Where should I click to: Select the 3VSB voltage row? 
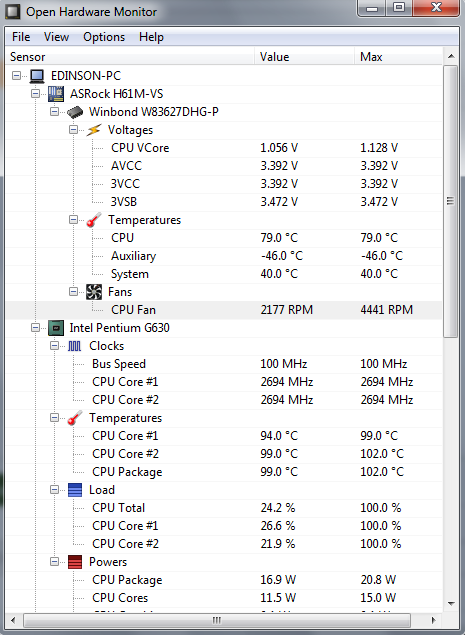(224, 202)
